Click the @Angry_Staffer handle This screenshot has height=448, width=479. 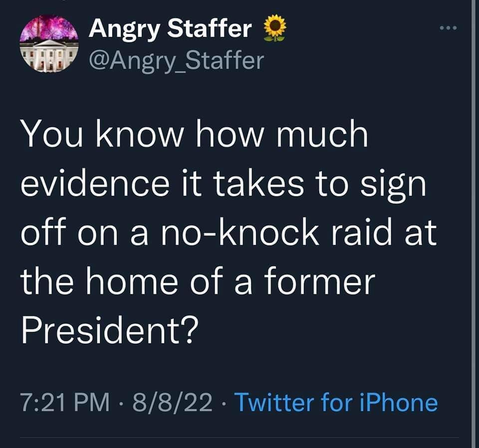tap(174, 61)
